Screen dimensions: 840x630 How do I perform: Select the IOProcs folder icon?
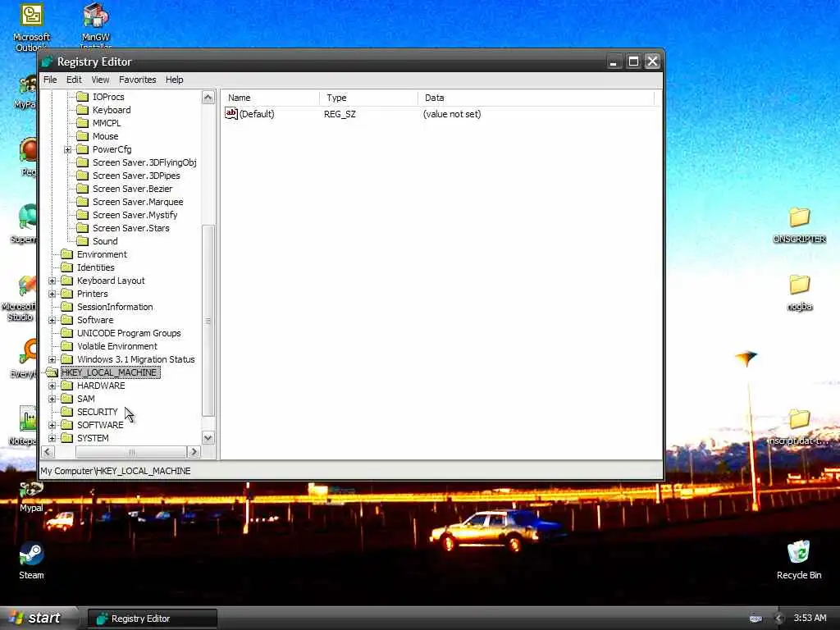click(x=83, y=97)
